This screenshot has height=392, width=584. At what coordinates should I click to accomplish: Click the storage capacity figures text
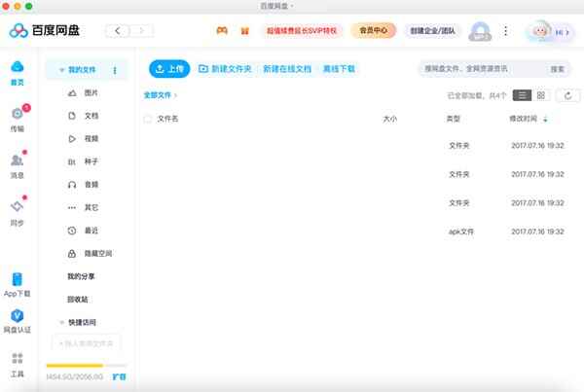[x=75, y=377]
